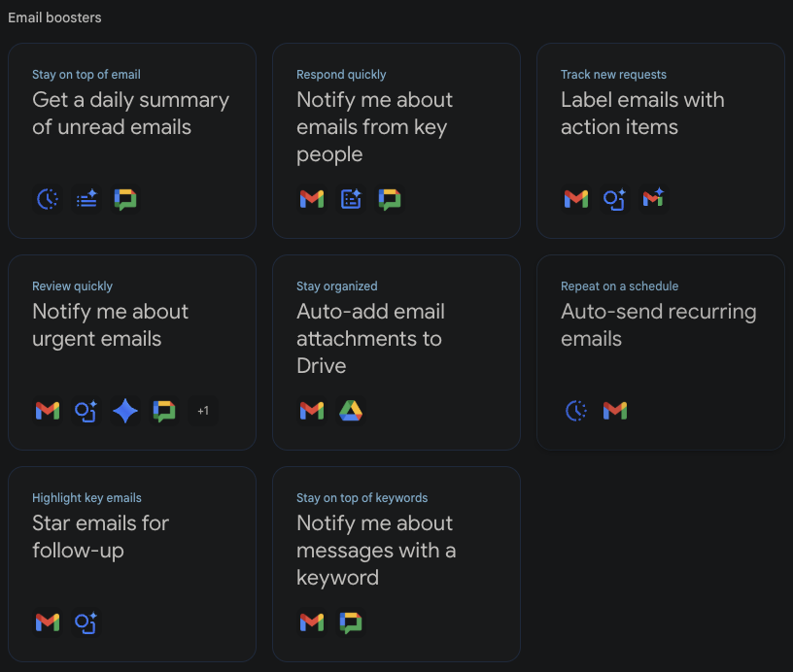Click the Google Chat icon in daily summary card
This screenshot has width=793, height=672.
click(125, 199)
